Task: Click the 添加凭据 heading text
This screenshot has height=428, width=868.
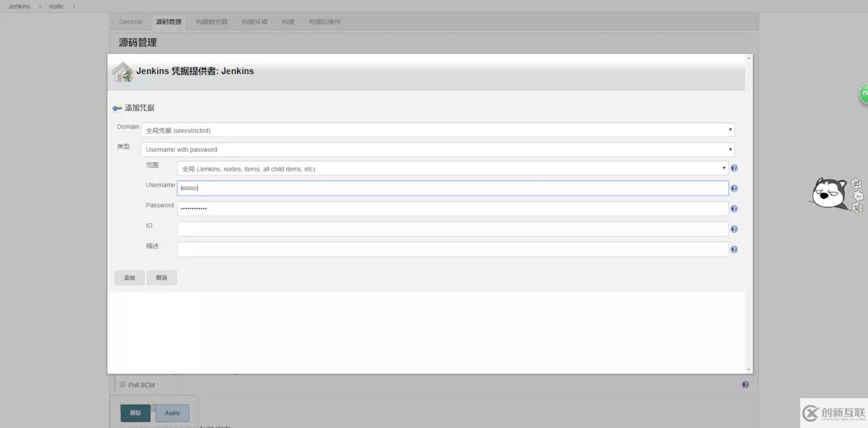Action: point(140,108)
